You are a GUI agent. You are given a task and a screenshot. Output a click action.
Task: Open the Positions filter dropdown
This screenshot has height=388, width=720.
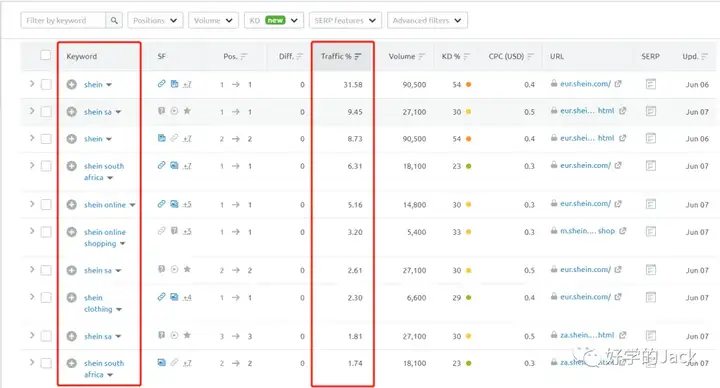tap(155, 21)
